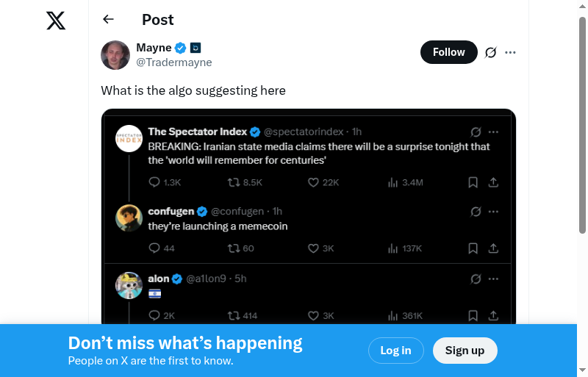Click the retweet icon showing 8.5K

point(234,182)
